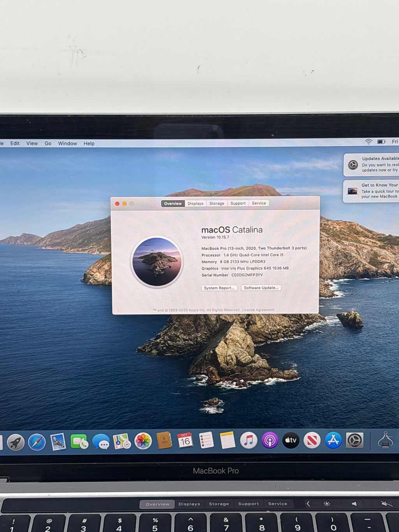Screen dimensions: 399x532
Task: Click the memory value 8 GB 2133 MHz
Action: (x=242, y=262)
